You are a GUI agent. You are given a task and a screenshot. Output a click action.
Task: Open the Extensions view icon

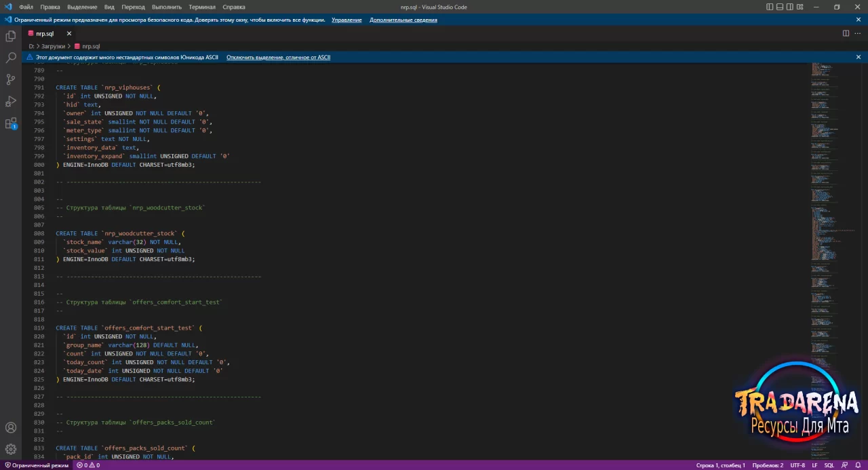(x=11, y=123)
